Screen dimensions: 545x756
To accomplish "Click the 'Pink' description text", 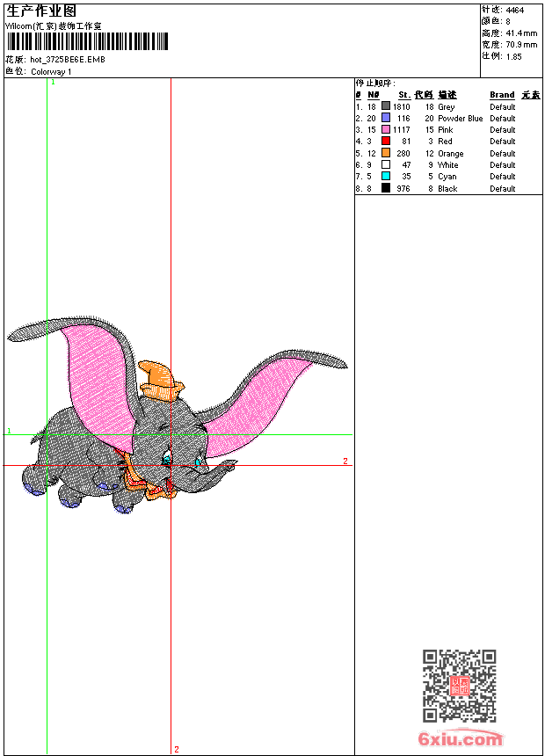I will click(x=445, y=130).
